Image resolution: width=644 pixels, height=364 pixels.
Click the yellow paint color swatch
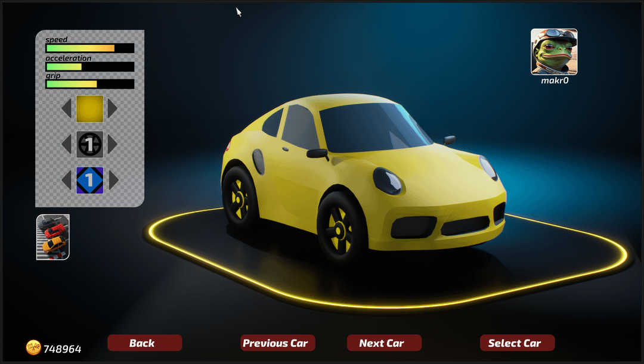(89, 108)
